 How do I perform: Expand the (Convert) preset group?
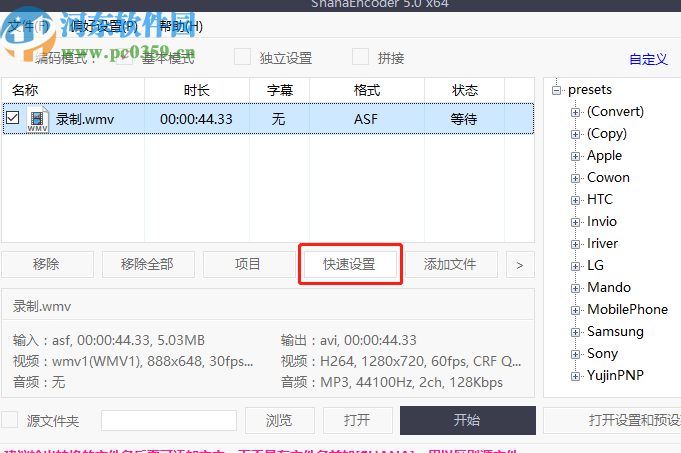[575, 112]
